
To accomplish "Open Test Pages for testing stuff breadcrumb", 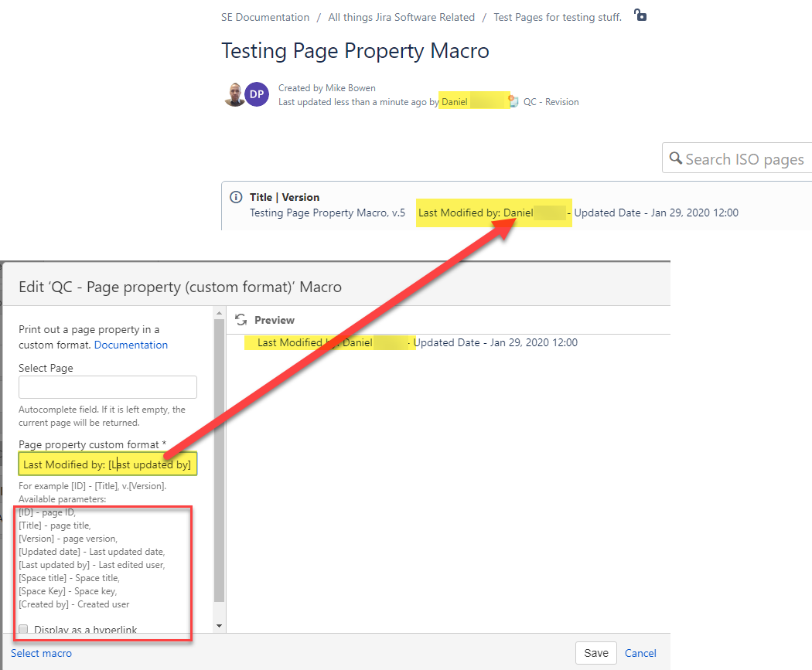I will pos(558,17).
